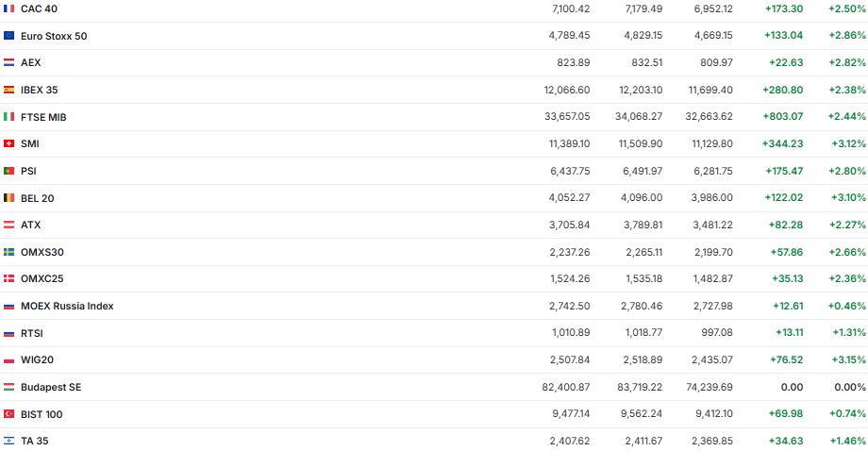Viewport: 868px width, 451px height.
Task: Click the Portugal flag icon beside PSI
Action: [9, 171]
